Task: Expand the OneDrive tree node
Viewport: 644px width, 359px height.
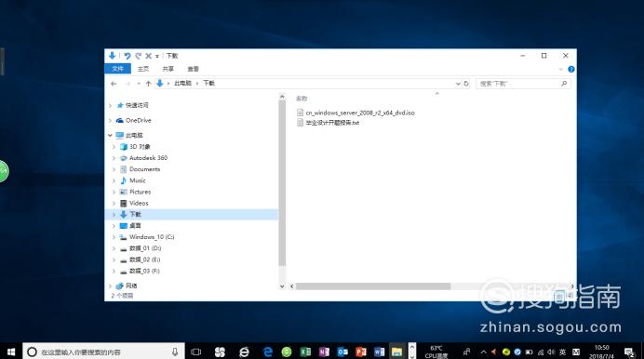Action: [110, 120]
